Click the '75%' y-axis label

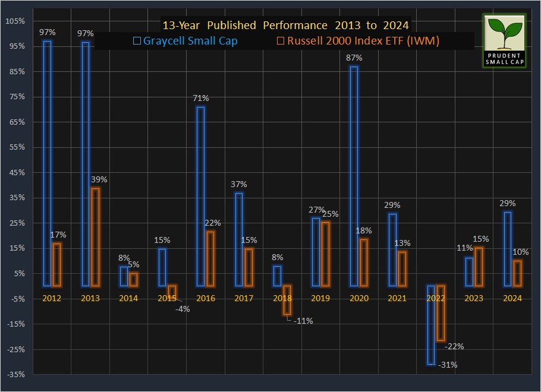click(x=17, y=97)
